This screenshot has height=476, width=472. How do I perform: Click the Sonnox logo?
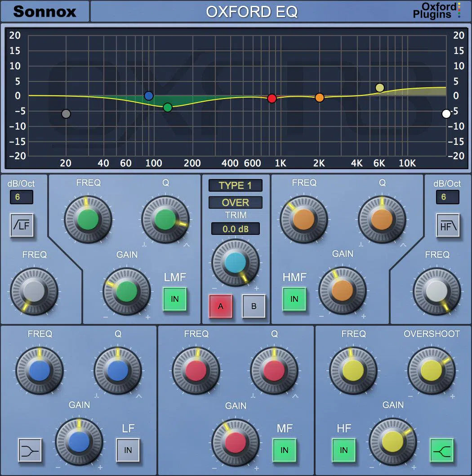click(44, 11)
